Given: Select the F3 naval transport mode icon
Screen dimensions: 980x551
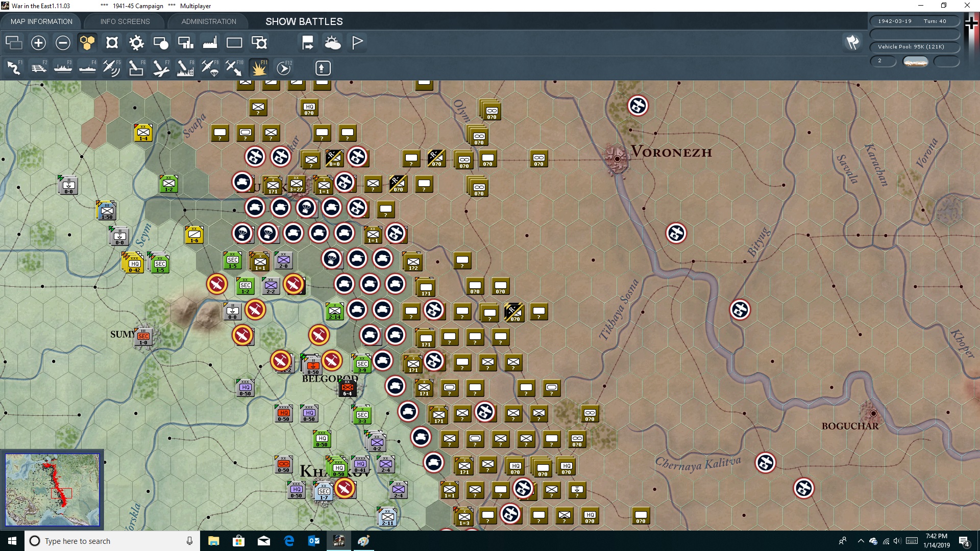Looking at the screenshot, I should [63, 68].
